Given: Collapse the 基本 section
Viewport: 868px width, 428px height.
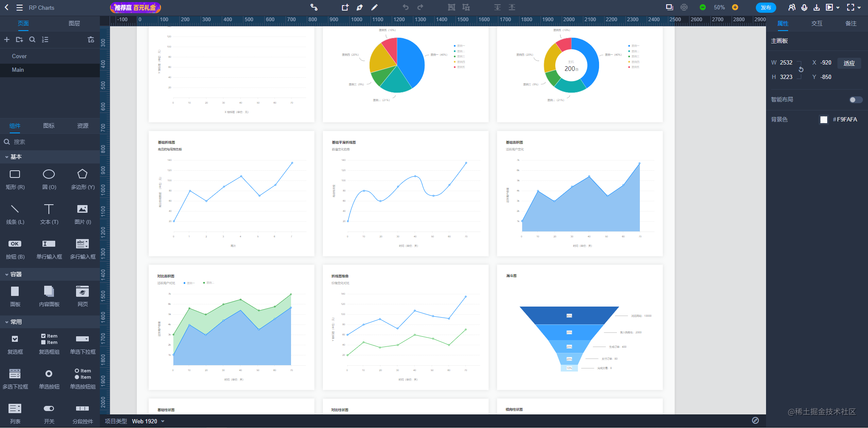Looking at the screenshot, I should click(50, 157).
